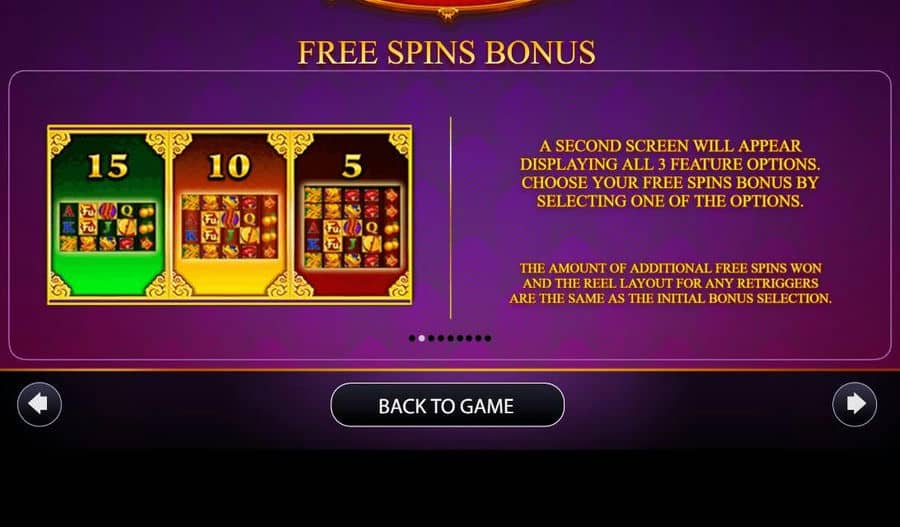This screenshot has width=900, height=527.
Task: Click the Free Spins Bonus heading
Action: (447, 52)
